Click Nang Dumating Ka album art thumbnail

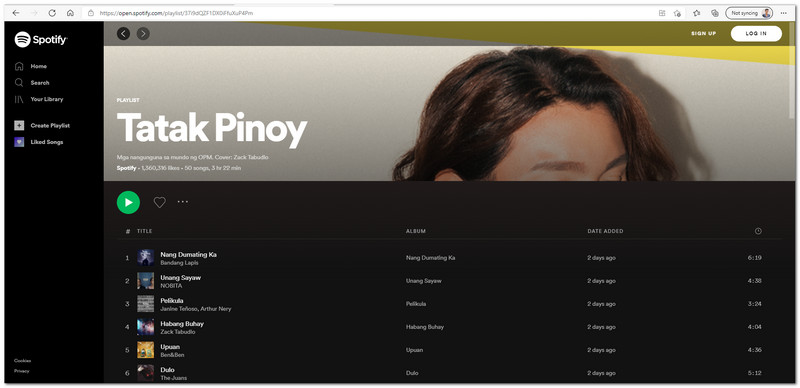point(145,257)
